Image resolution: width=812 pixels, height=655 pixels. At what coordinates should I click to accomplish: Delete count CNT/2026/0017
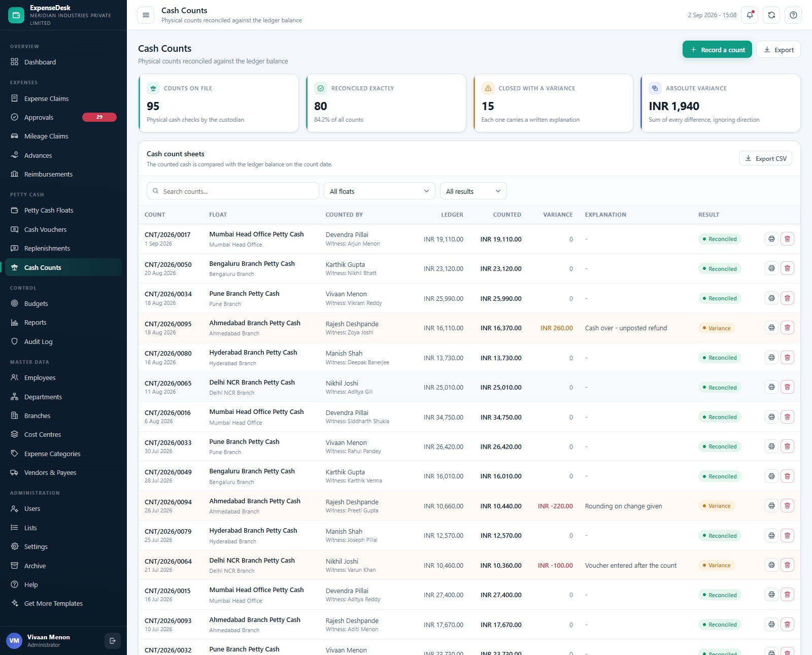(787, 239)
